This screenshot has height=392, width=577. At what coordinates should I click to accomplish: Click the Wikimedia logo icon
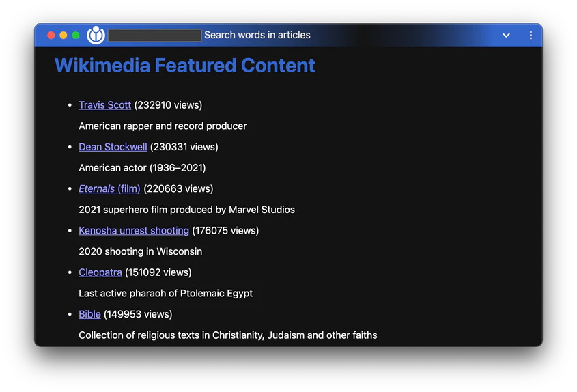click(96, 35)
